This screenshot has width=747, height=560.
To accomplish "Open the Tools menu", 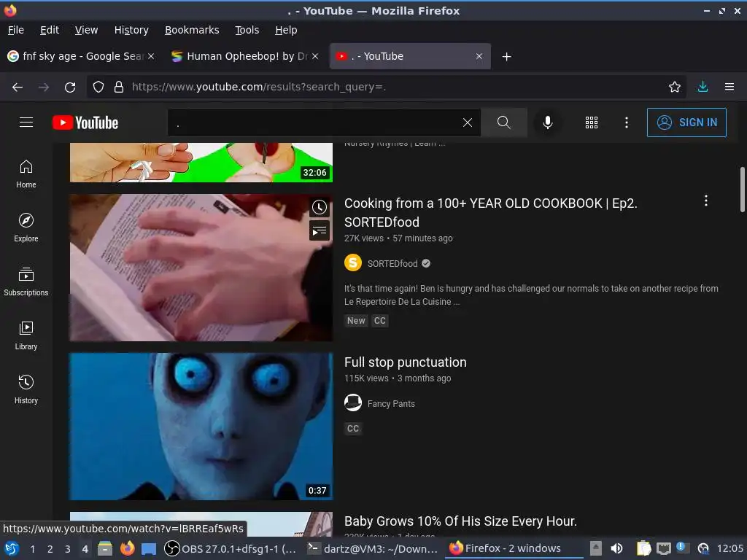I will tap(247, 30).
